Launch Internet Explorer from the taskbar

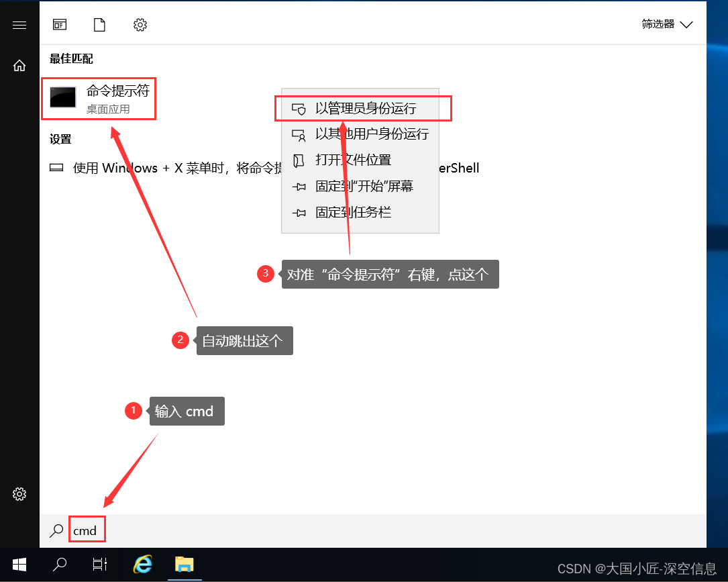click(x=144, y=565)
